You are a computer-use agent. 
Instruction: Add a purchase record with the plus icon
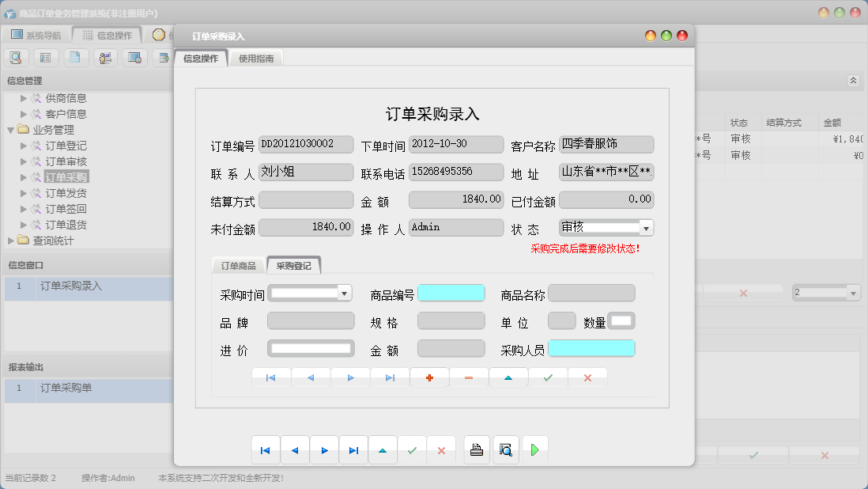(429, 377)
